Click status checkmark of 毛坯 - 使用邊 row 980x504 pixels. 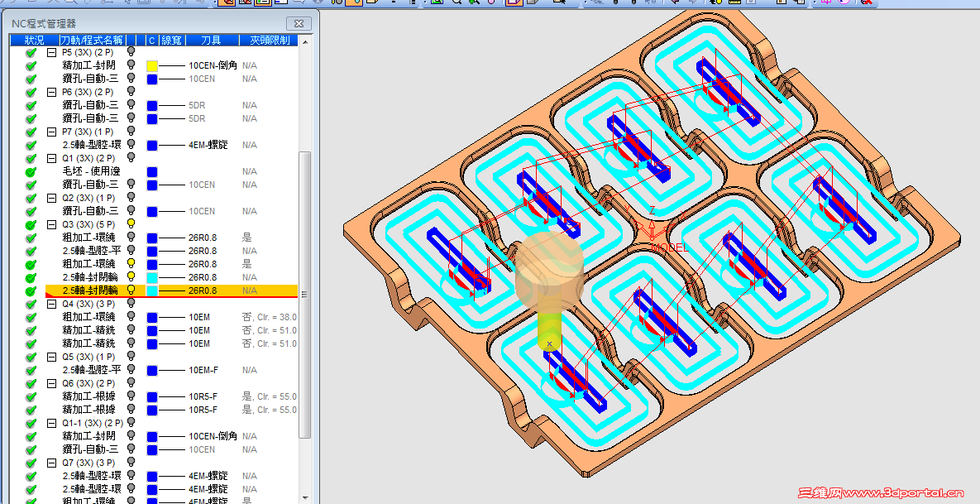click(x=31, y=171)
